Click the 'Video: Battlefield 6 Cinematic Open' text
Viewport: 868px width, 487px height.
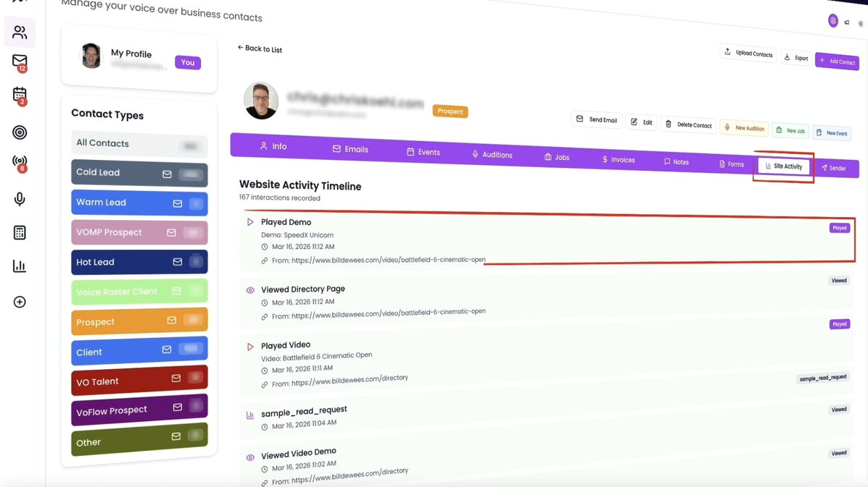coord(316,357)
